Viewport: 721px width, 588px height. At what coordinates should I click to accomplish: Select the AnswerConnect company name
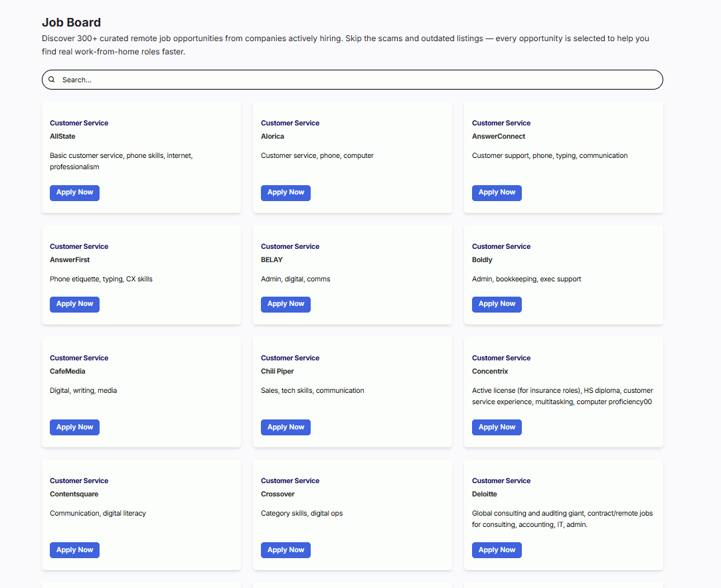(x=499, y=137)
